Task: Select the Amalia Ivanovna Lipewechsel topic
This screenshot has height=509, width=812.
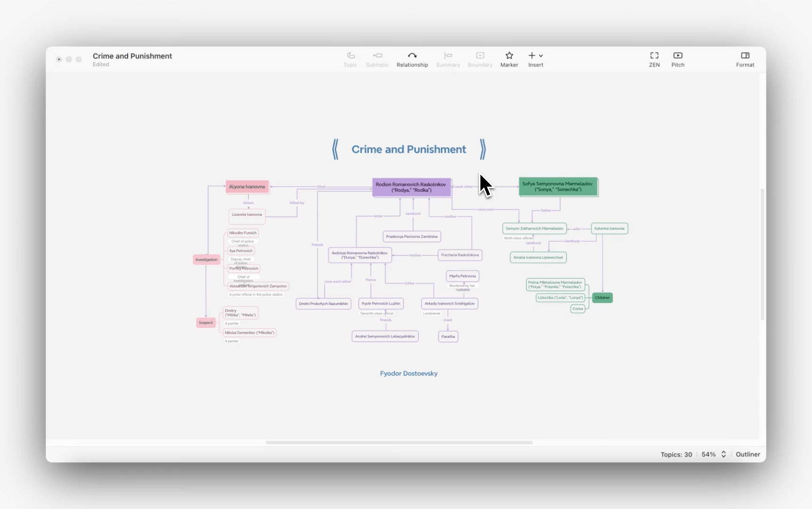Action: (538, 257)
